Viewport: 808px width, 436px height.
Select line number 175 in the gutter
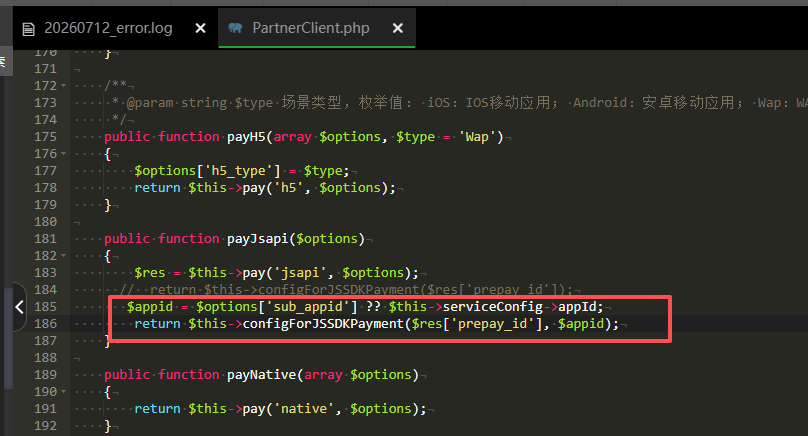click(45, 137)
